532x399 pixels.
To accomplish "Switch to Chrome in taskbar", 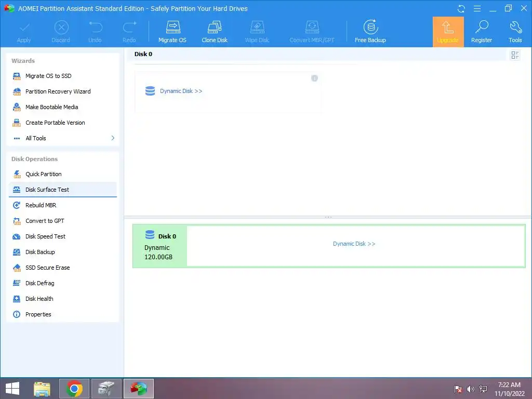I will (x=74, y=389).
